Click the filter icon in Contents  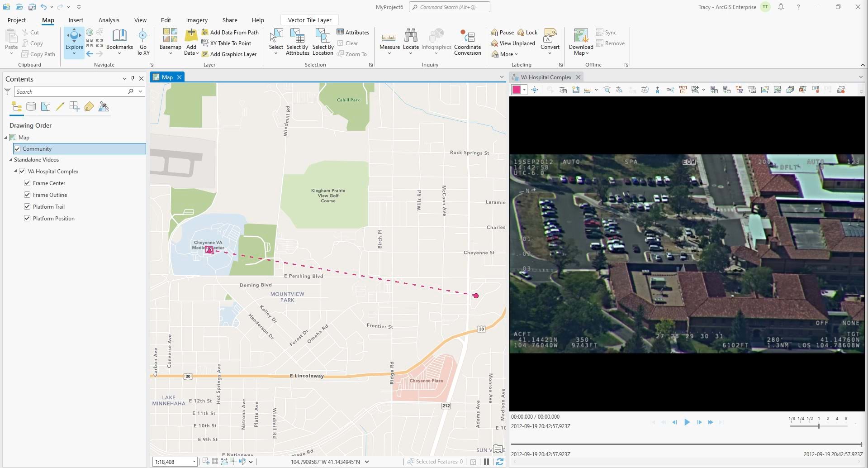point(8,91)
